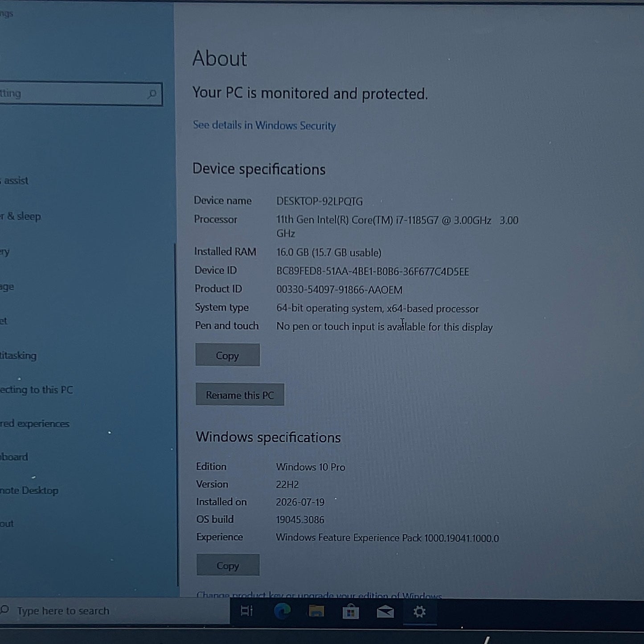Open File Explorer taskbar icon
Screen dimensions: 644x644
(x=316, y=611)
